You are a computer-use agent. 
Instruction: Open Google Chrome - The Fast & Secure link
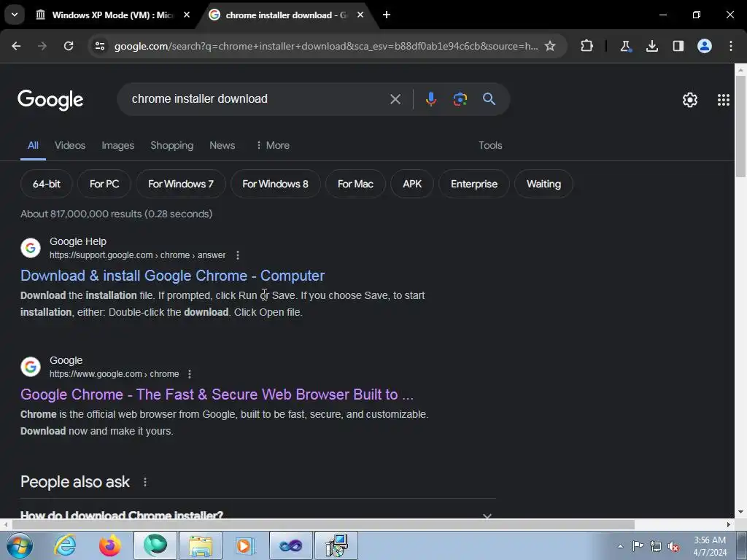[217, 394]
